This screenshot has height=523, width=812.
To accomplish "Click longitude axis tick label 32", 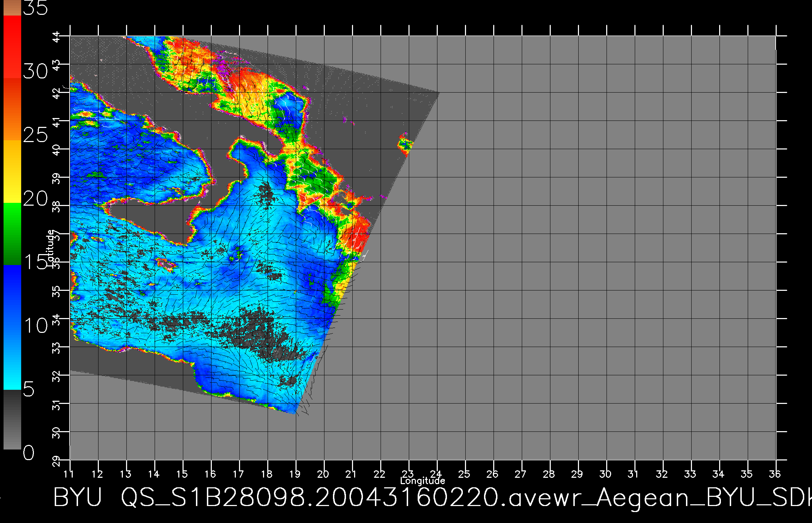I will (x=662, y=474).
